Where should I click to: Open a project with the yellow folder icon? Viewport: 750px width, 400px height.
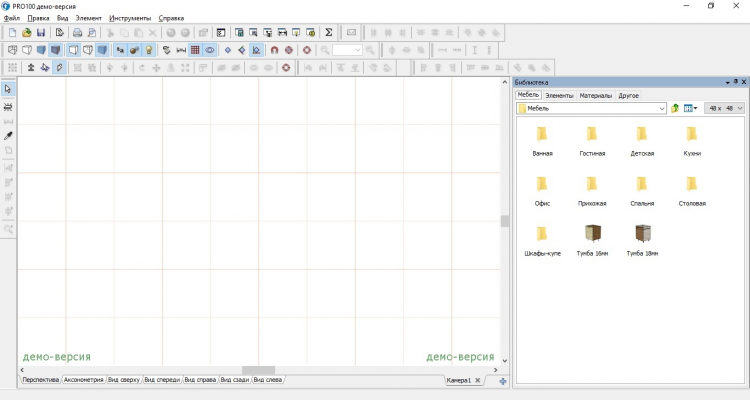(x=27, y=33)
